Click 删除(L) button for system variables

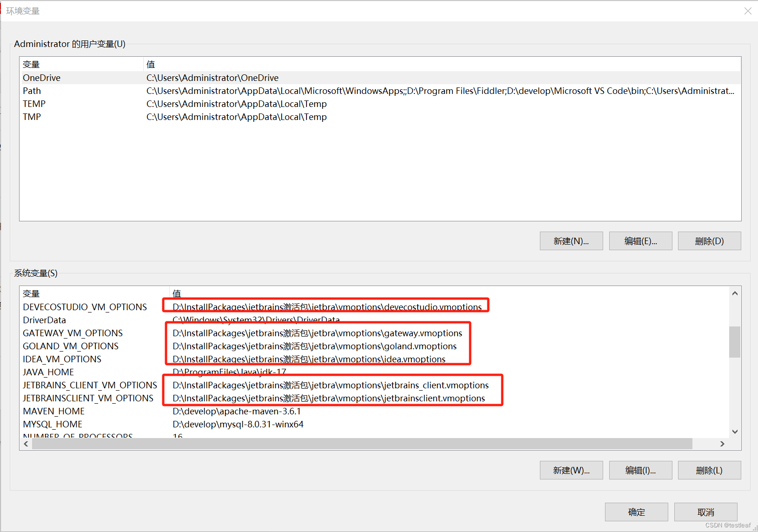(x=709, y=470)
